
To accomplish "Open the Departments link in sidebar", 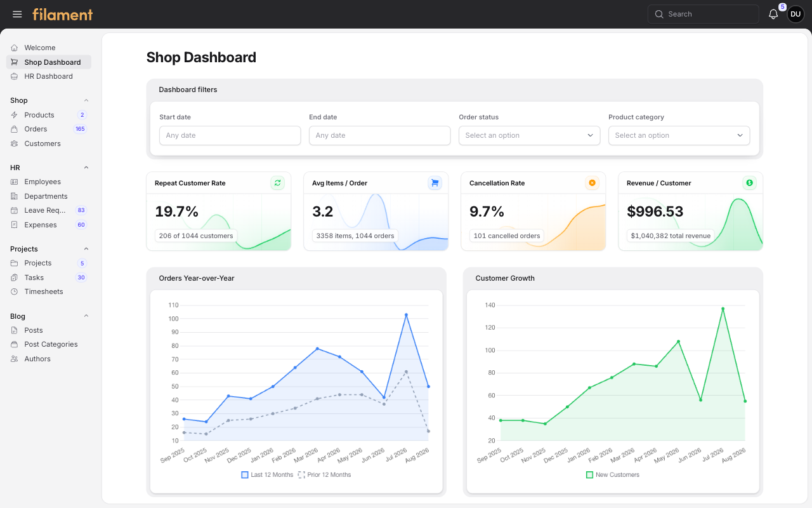I will click(x=49, y=196).
